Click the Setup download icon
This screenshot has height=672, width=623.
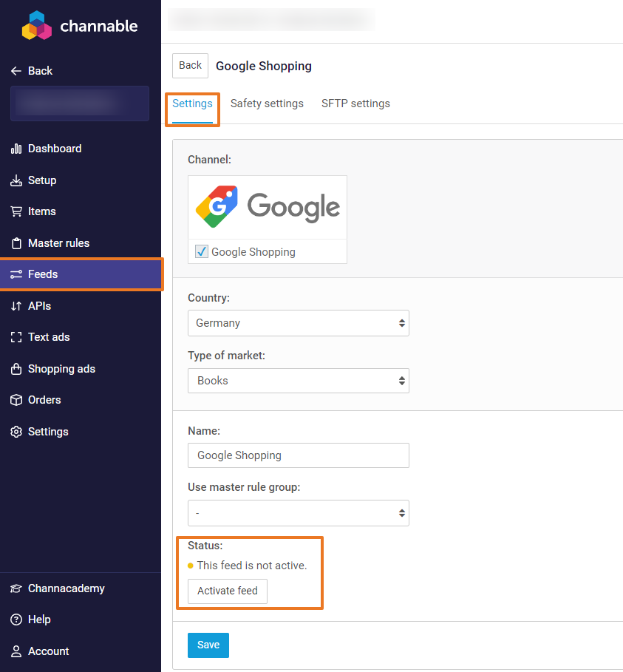[x=16, y=180]
